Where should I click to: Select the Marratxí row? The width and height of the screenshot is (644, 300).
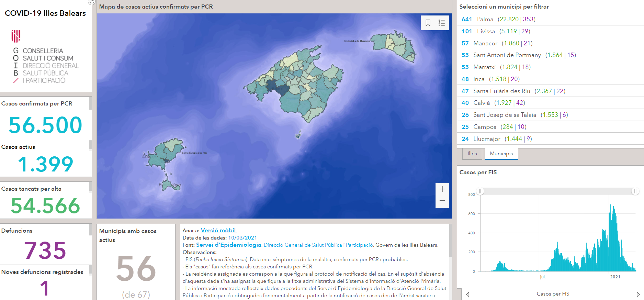[x=551, y=67]
